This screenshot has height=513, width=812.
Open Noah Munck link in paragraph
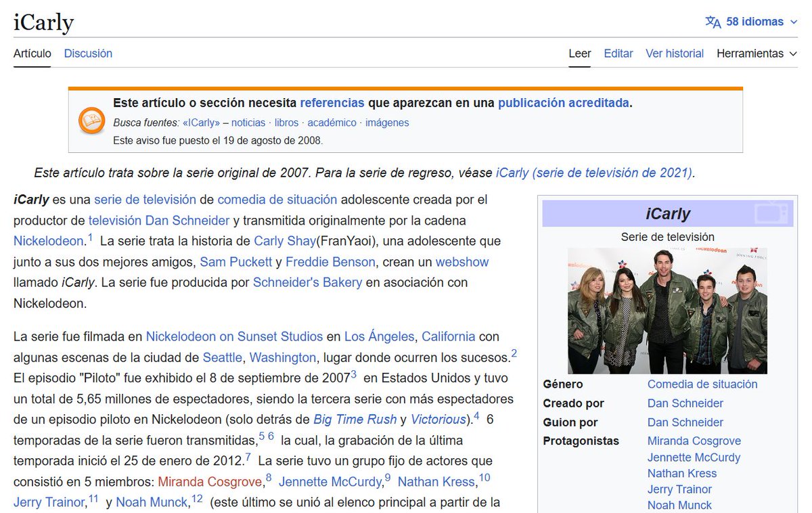[x=152, y=502]
